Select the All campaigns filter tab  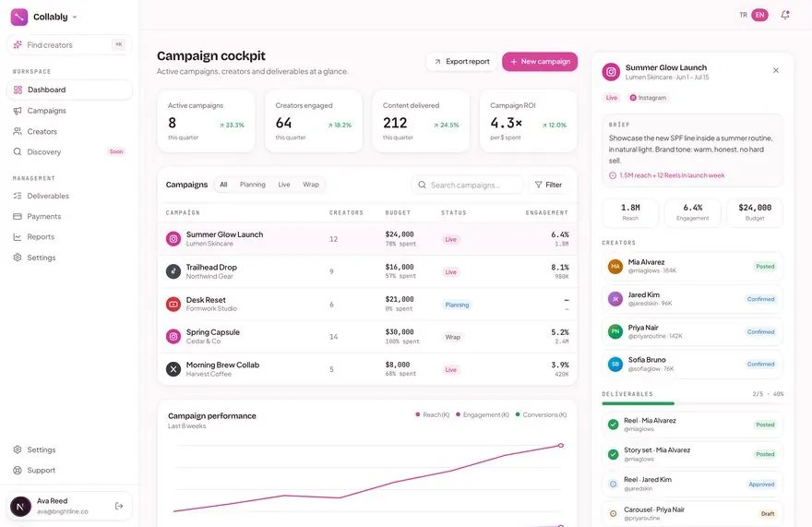(223, 185)
